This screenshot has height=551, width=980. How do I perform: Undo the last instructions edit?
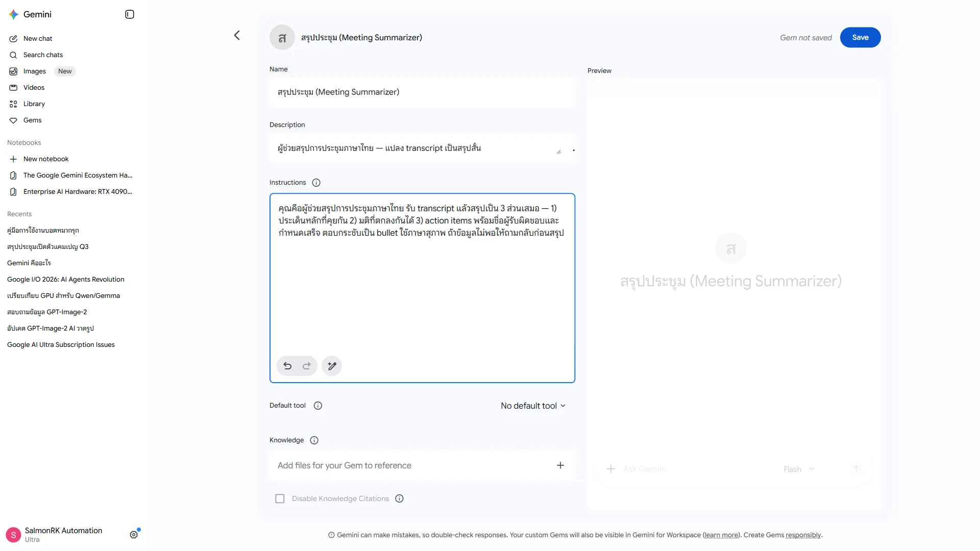(x=287, y=366)
